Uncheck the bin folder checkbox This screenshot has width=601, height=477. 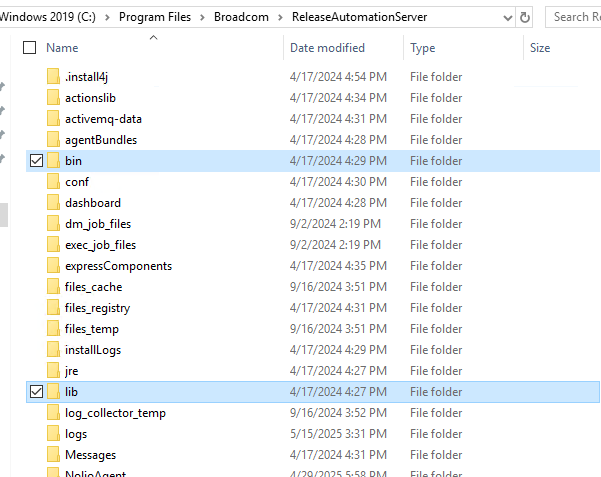(36, 161)
